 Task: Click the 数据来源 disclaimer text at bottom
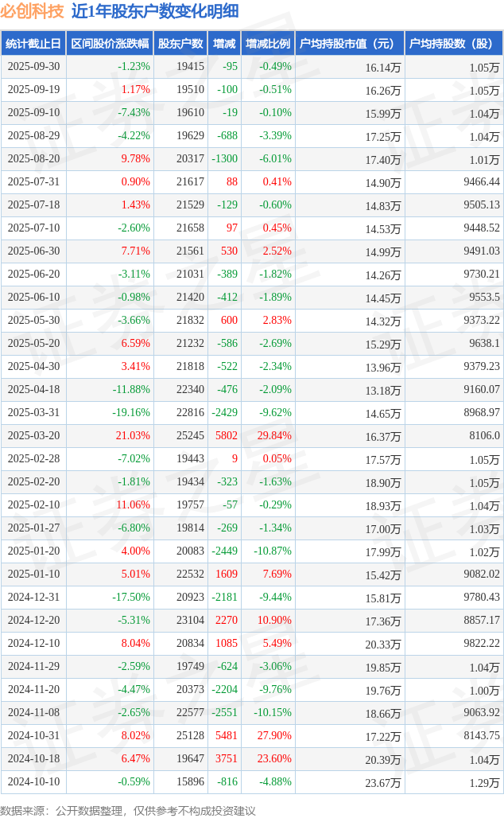tap(129, 810)
